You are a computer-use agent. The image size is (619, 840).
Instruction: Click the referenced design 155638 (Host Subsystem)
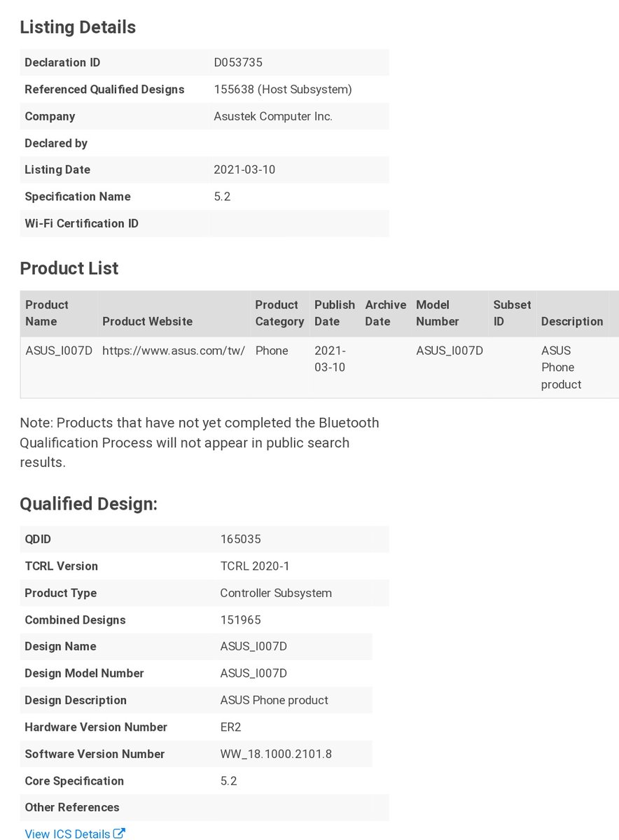pos(283,90)
